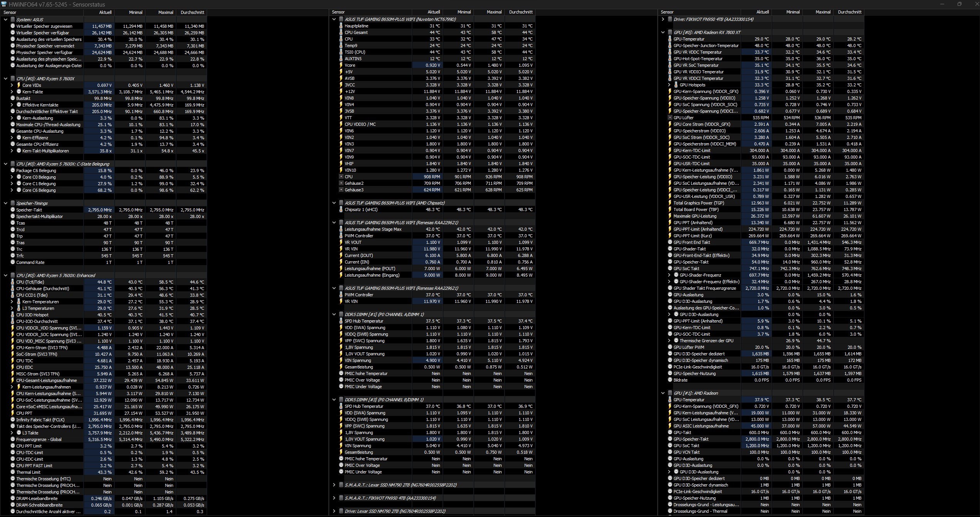Click the fan icon next to GPU Lüfter

tap(670, 118)
